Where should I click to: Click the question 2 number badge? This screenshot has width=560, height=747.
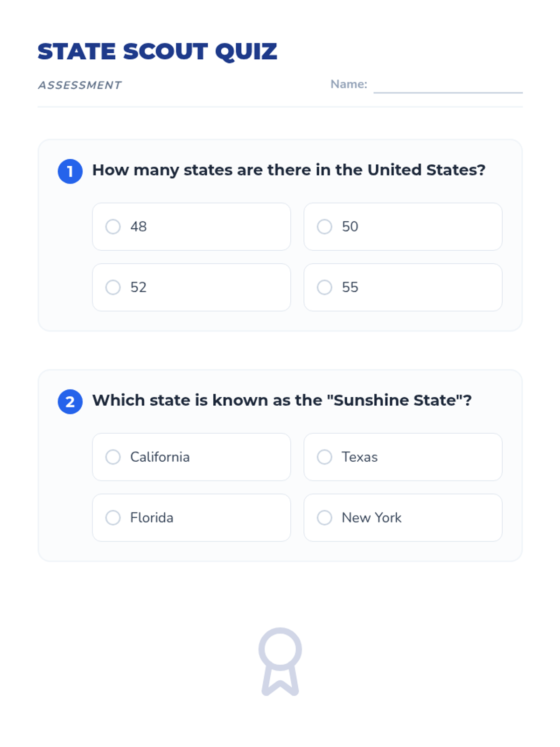(x=70, y=402)
